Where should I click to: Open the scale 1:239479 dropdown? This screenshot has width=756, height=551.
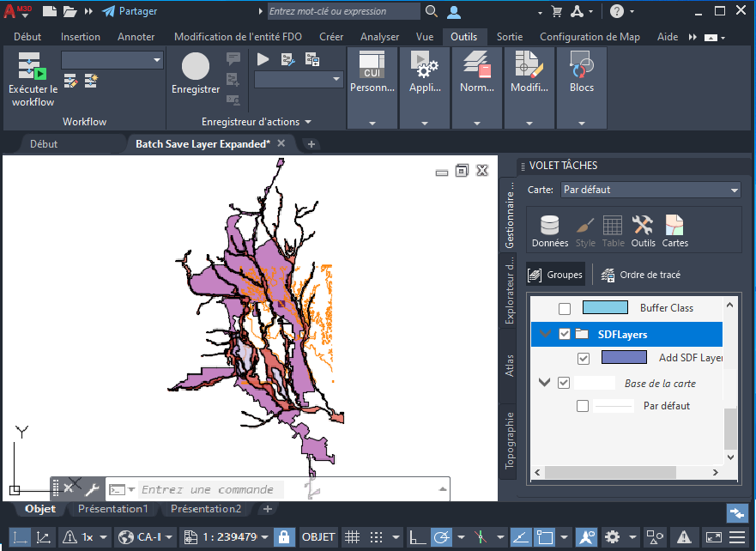pos(264,537)
